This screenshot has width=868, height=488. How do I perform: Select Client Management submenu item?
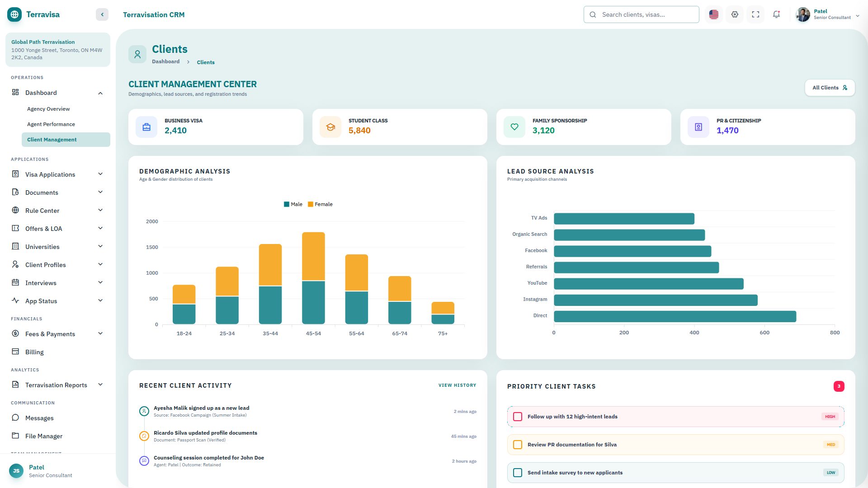66,140
